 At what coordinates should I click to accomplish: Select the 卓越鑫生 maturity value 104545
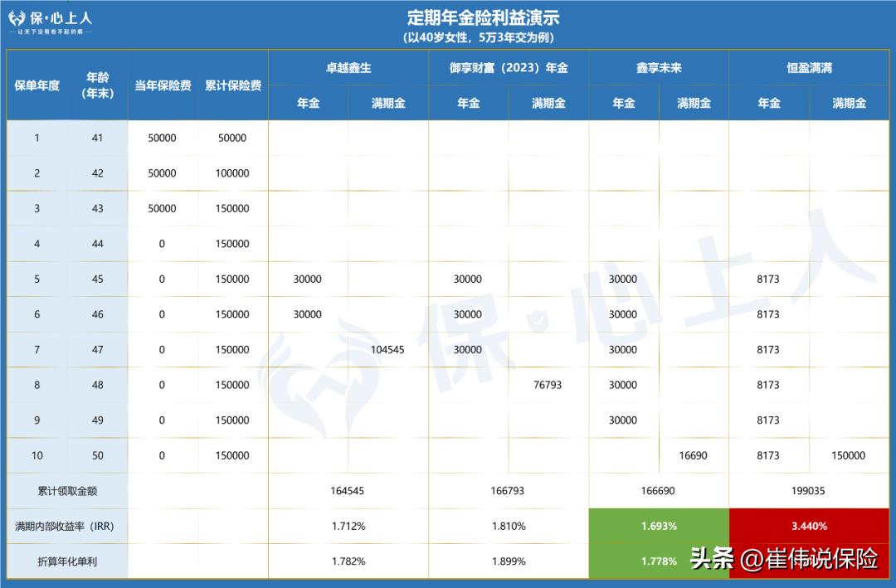coord(387,350)
